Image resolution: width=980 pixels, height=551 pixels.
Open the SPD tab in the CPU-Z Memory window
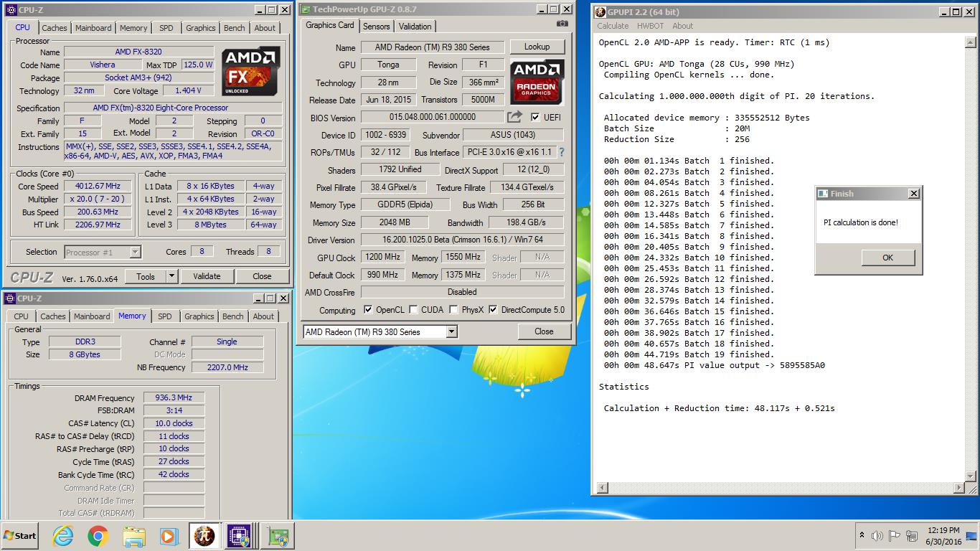[164, 316]
